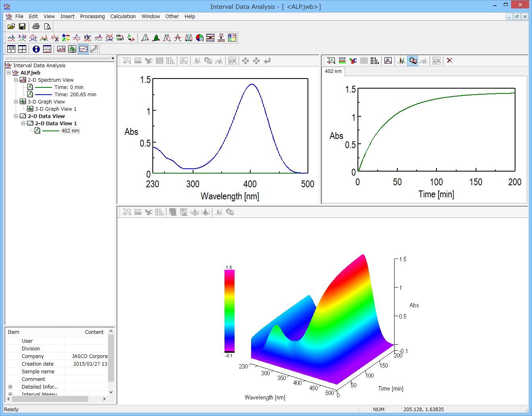Toggle the highlighted 2-D Data View toolbar button
The width and height of the screenshot is (532, 416).
tap(83, 49)
